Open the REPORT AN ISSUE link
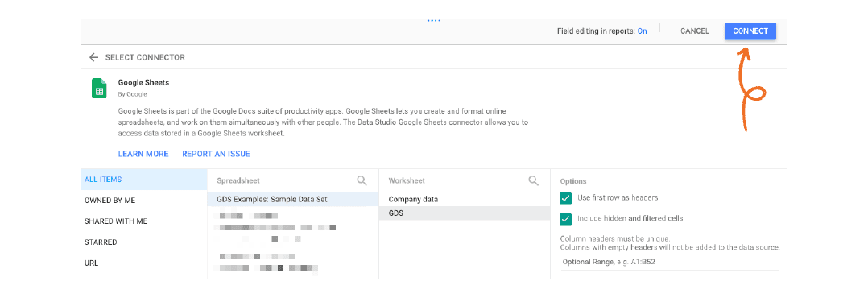Viewport: 868px width, 298px height. pos(216,154)
